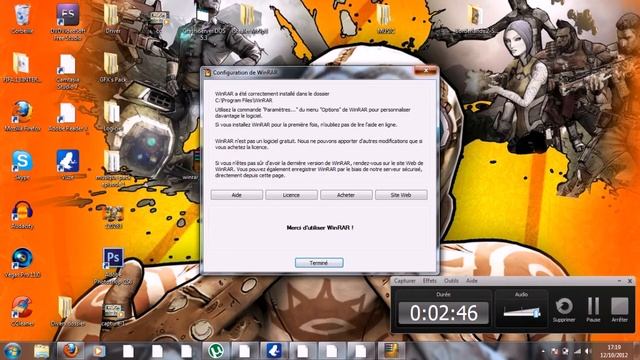
Task: Open the Camtasia Studio 7 shortcut
Action: click(67, 71)
